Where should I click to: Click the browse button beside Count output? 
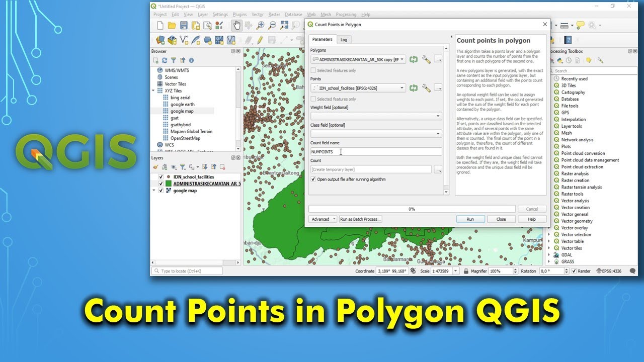click(438, 169)
